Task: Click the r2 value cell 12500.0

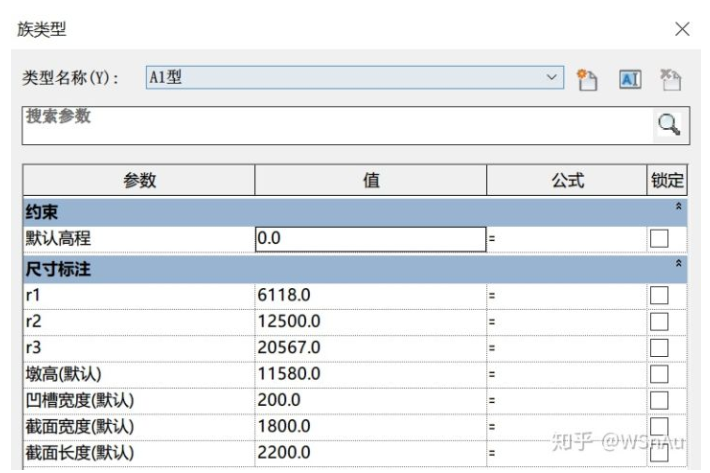Action: point(369,321)
